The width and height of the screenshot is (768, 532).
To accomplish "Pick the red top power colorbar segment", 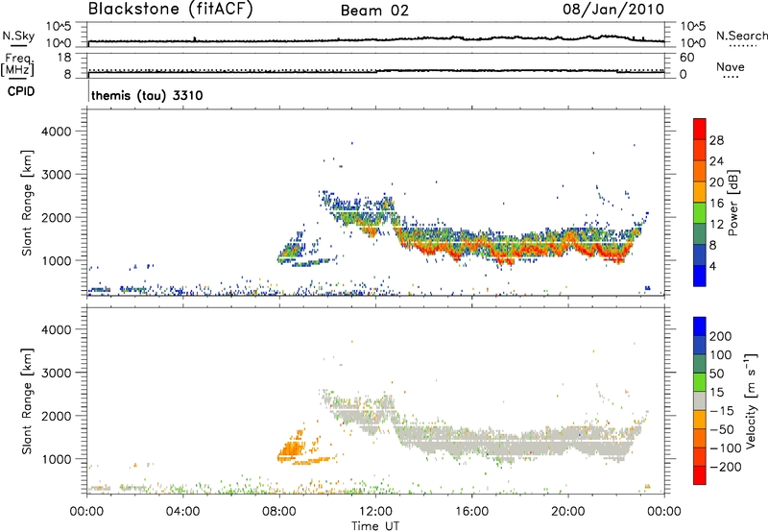I will (700, 129).
